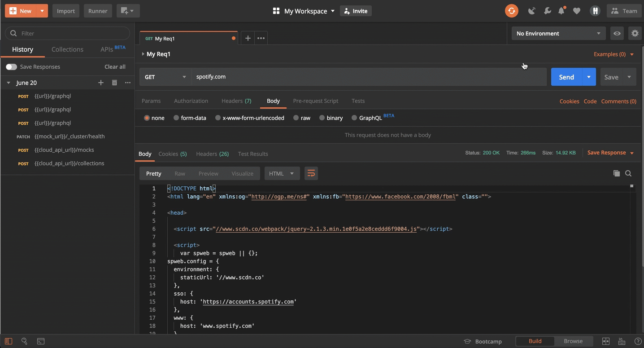Click the Send button

[x=566, y=77]
